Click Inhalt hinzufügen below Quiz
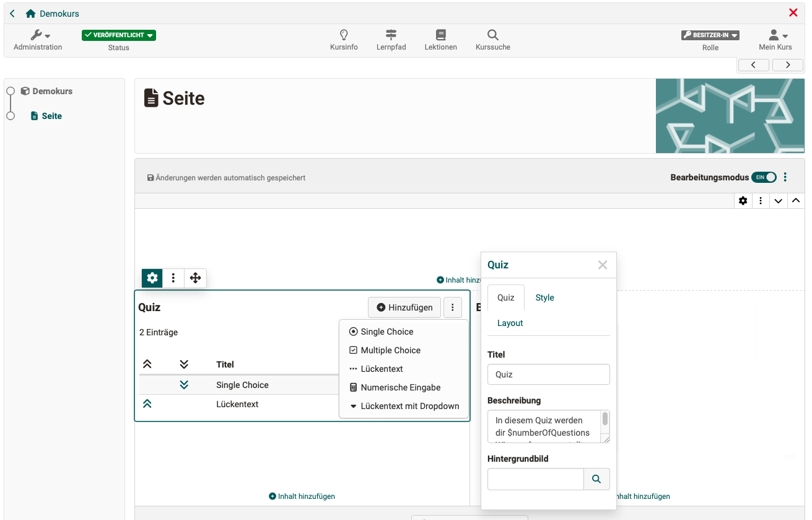This screenshot has height=520, width=812. [x=302, y=496]
